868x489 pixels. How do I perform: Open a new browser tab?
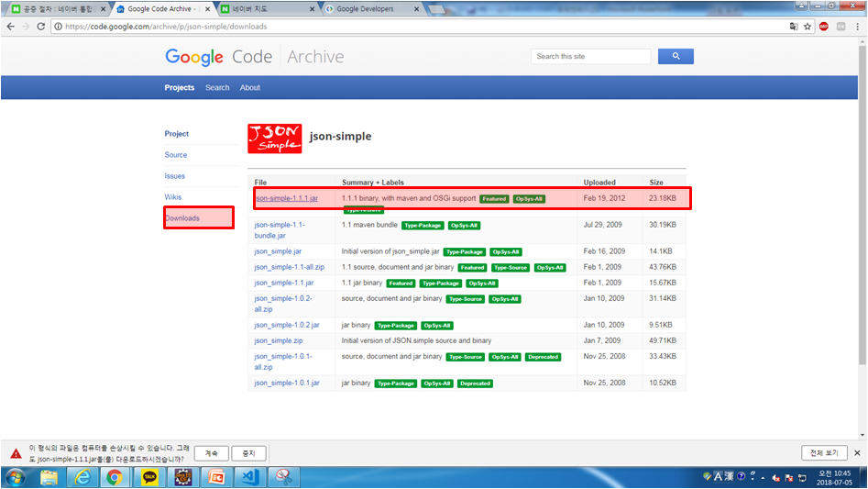pyautogui.click(x=437, y=9)
